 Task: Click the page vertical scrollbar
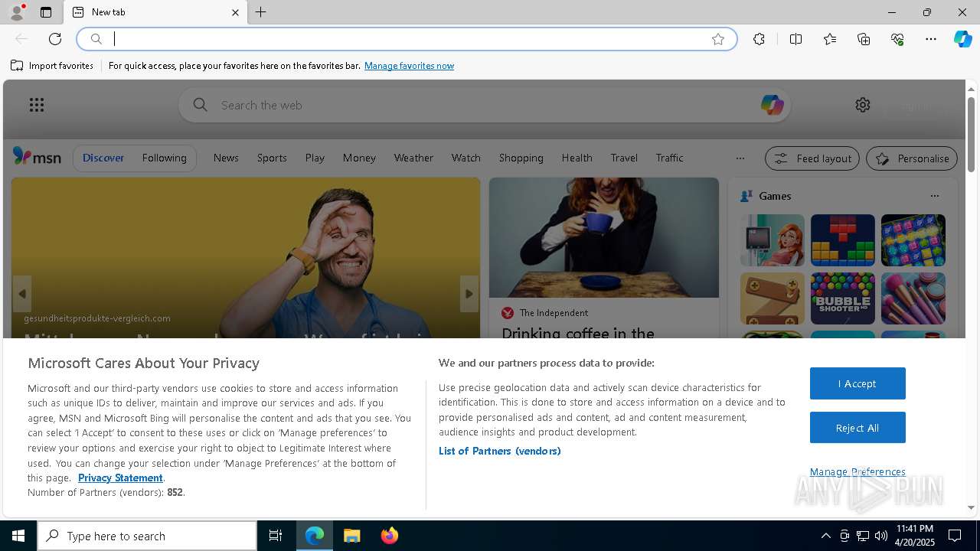pyautogui.click(x=972, y=134)
